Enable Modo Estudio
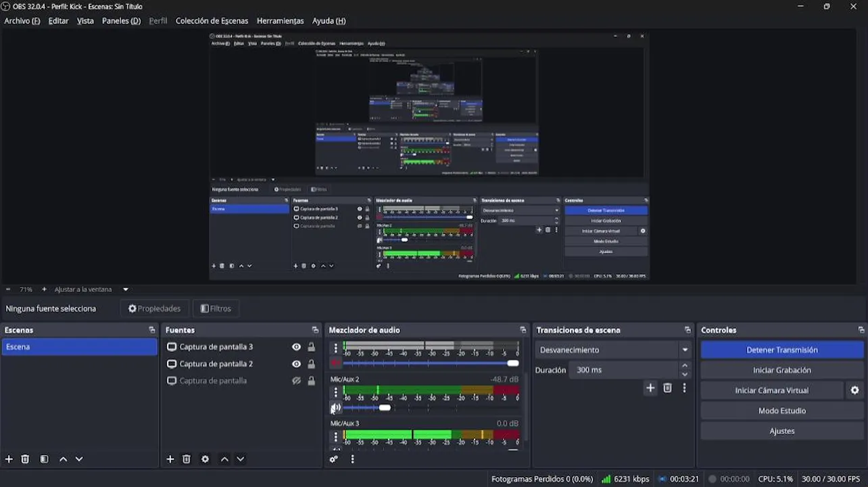 (x=782, y=411)
